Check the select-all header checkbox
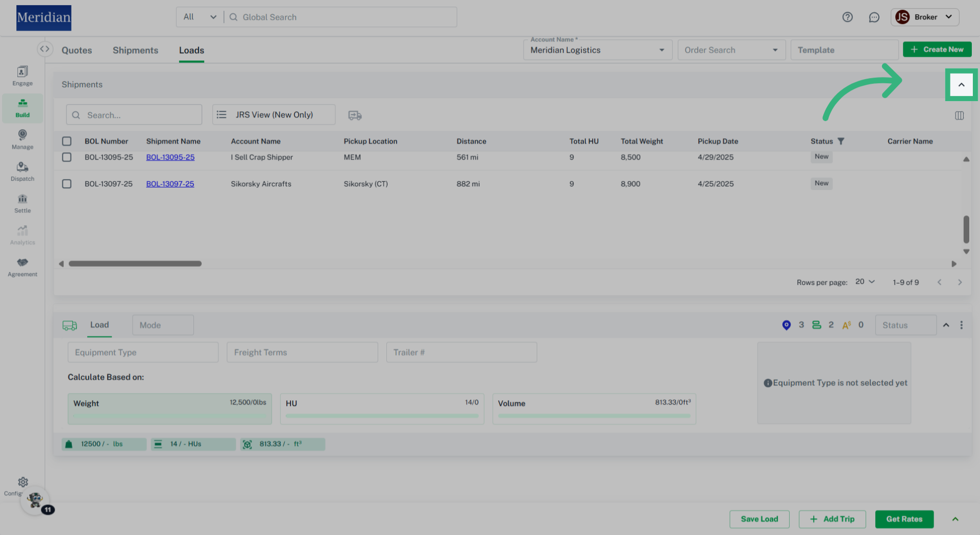This screenshot has height=535, width=980. point(67,141)
